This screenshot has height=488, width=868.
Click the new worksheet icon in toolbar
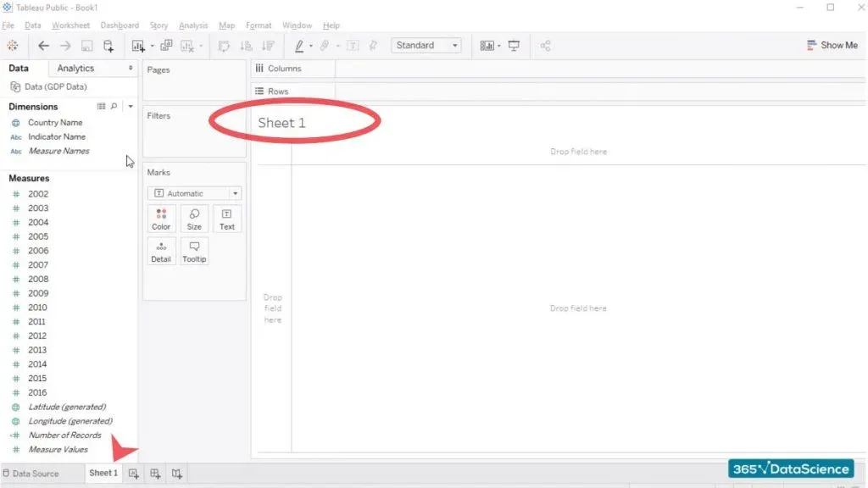[x=137, y=46]
